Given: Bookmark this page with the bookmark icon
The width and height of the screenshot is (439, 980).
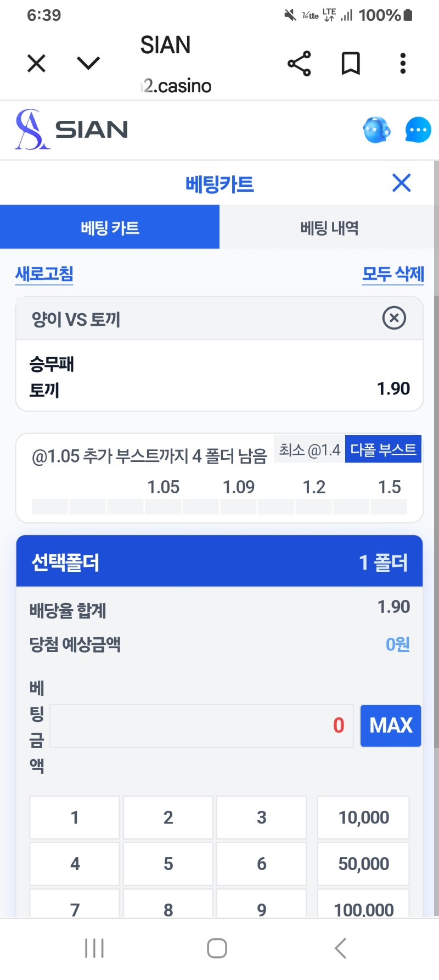Looking at the screenshot, I should point(351,63).
